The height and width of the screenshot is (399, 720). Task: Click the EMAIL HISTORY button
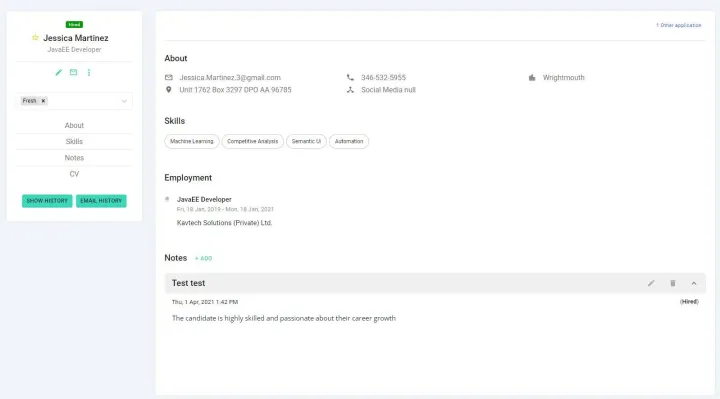[101, 201]
